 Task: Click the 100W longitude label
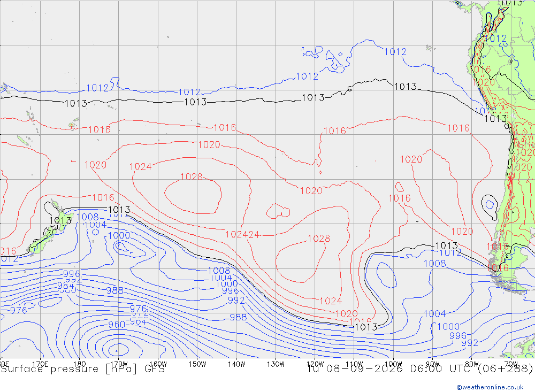coord(393,364)
